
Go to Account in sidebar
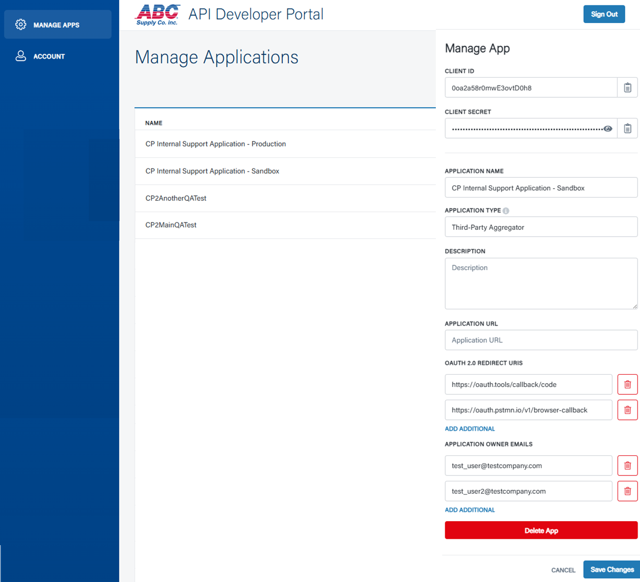tap(48, 57)
